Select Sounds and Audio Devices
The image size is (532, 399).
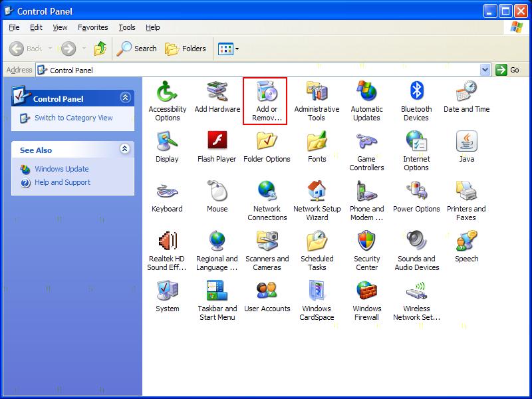click(417, 251)
